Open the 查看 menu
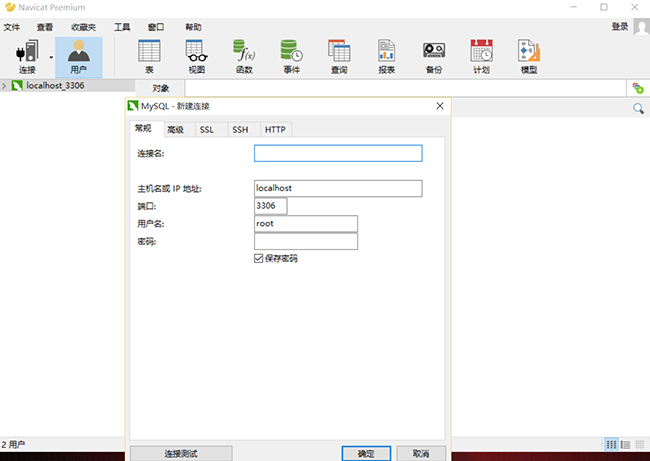The image size is (650, 461). click(x=45, y=27)
